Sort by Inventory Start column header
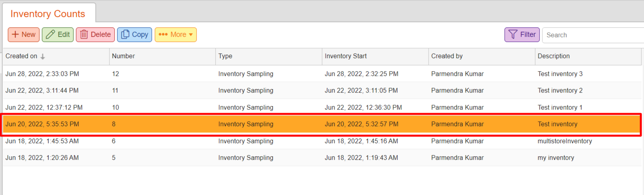644x195 pixels. pos(375,56)
